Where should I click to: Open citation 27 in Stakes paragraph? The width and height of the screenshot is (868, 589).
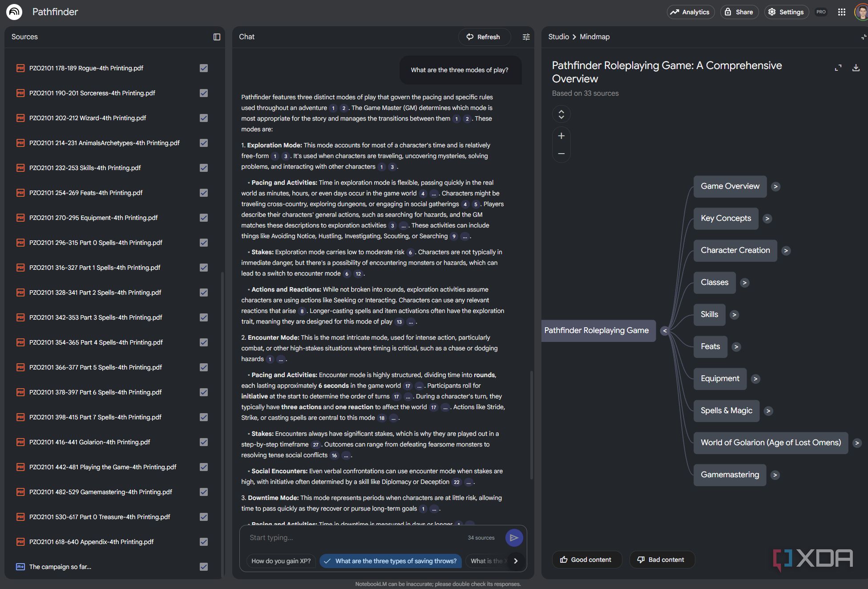coord(315,444)
